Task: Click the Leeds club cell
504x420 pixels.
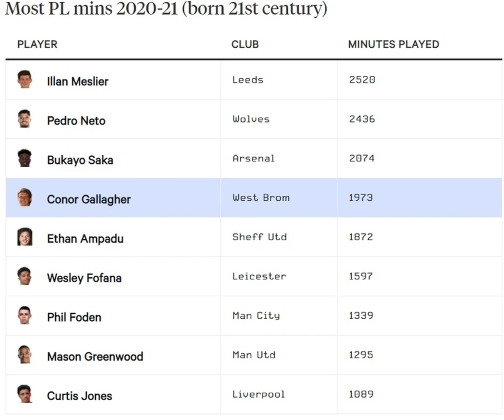Action: (248, 80)
